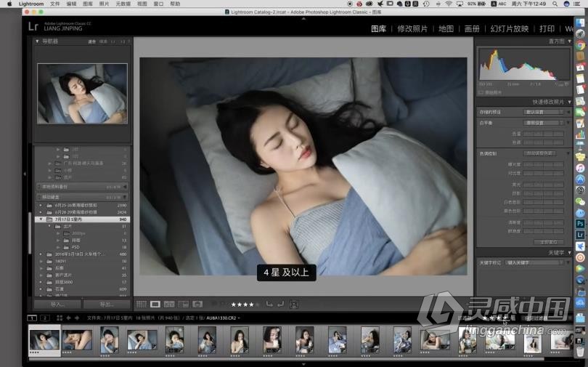Click left panel folder list scrollbar
Screen dimensions: 588x367
click(x=30, y=233)
